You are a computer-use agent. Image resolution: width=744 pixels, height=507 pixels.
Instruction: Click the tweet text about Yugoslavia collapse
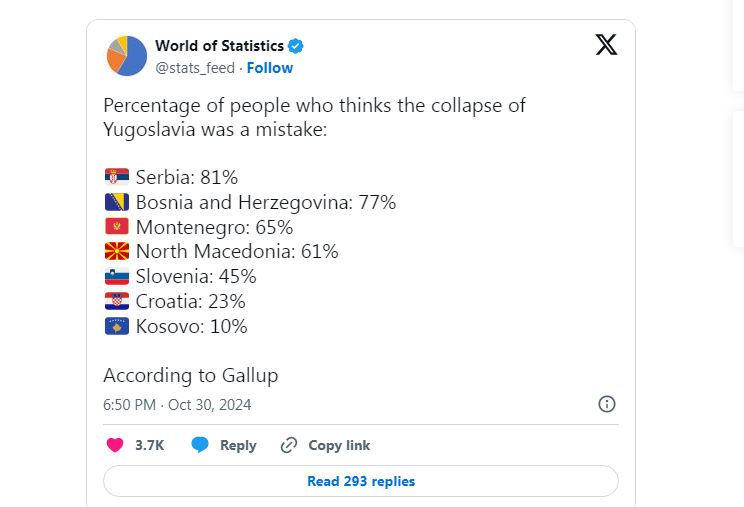click(x=314, y=117)
